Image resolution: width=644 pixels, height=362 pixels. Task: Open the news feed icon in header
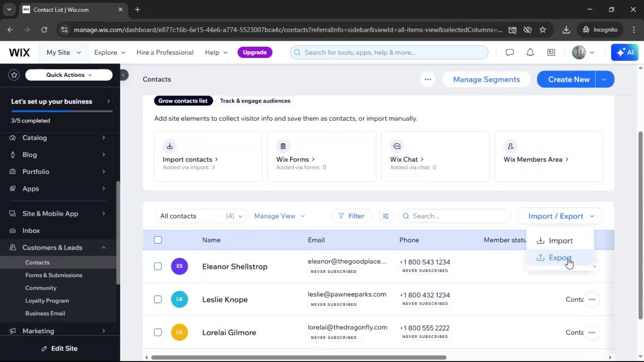(x=551, y=52)
